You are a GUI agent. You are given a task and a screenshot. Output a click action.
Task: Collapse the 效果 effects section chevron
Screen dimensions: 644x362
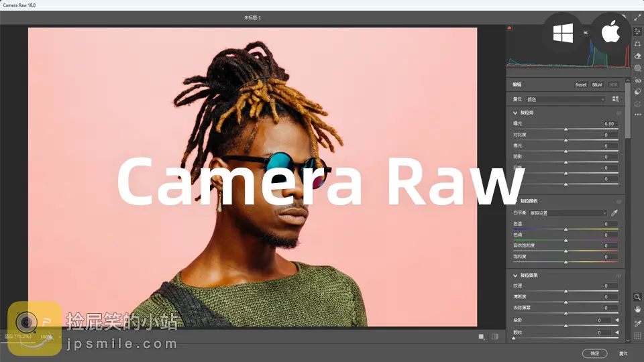coord(515,276)
